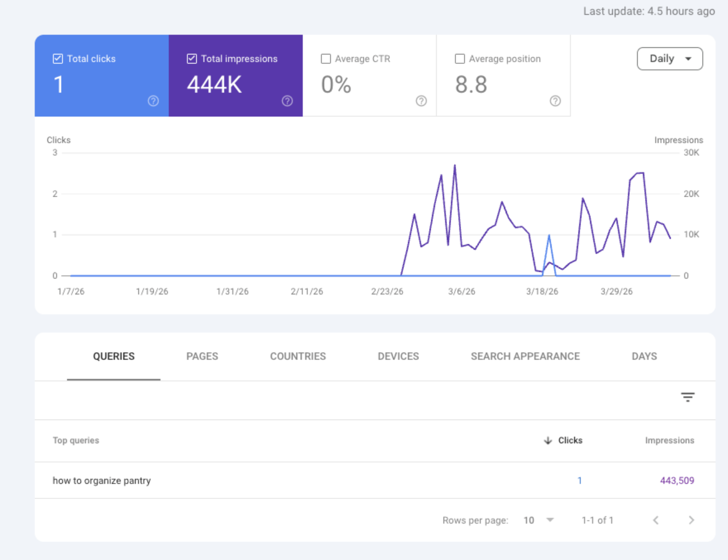Open help icon on Total impressions card

click(x=287, y=101)
